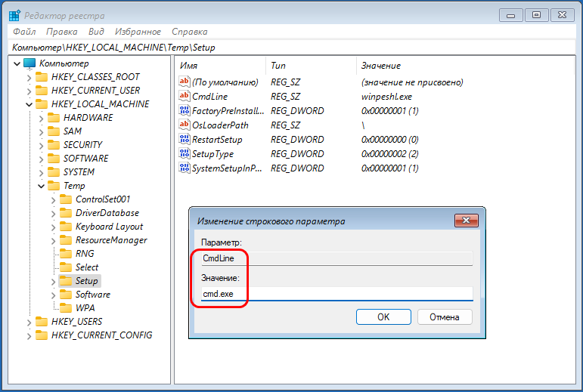Click the Значение input field containing cmd.exe
583x392 pixels.
click(336, 294)
